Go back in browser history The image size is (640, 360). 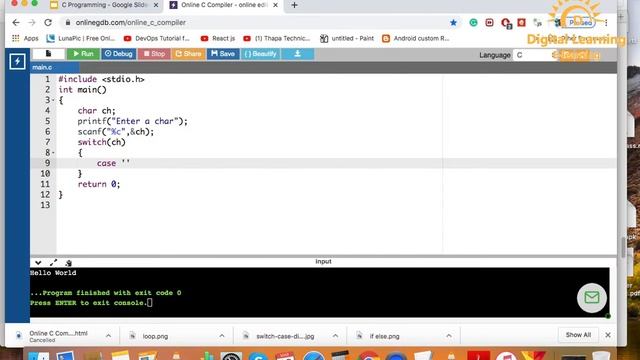pyautogui.click(x=16, y=22)
